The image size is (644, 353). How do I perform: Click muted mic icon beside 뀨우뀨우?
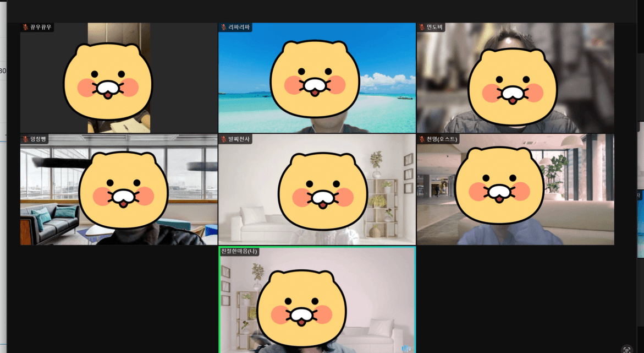[25, 28]
